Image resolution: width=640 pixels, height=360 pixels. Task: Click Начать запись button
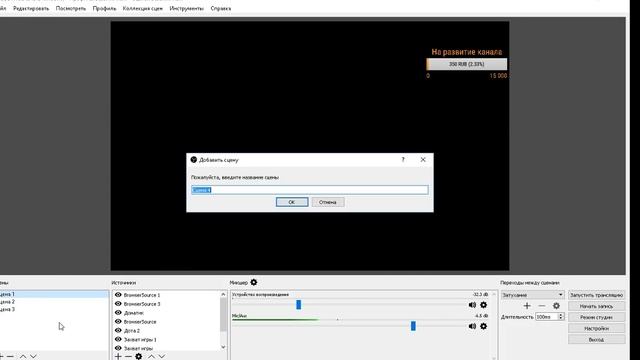tap(596, 306)
